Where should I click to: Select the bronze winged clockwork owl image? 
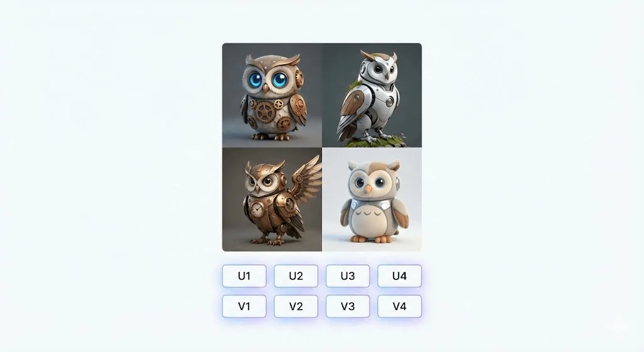[272, 200]
